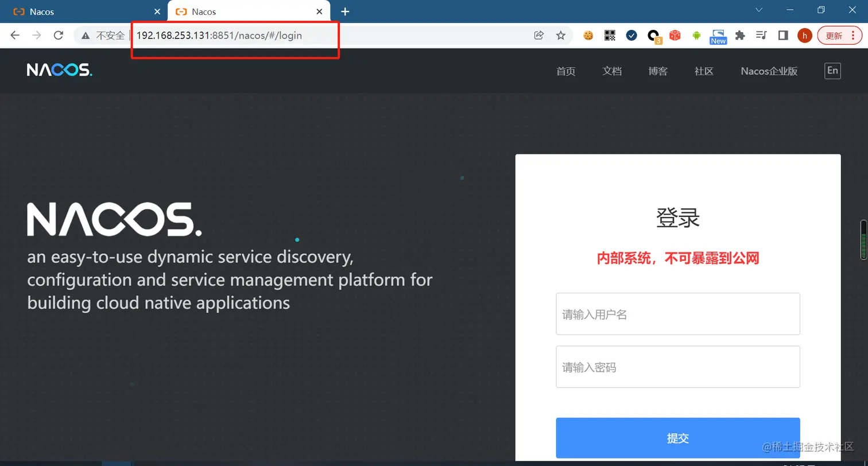Open the QR code extension
868x466 pixels.
pyautogui.click(x=610, y=36)
